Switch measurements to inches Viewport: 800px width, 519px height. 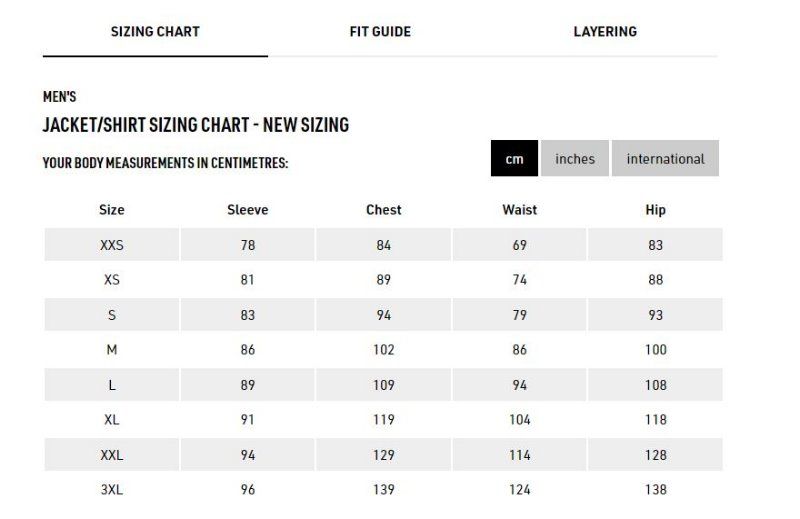point(575,159)
